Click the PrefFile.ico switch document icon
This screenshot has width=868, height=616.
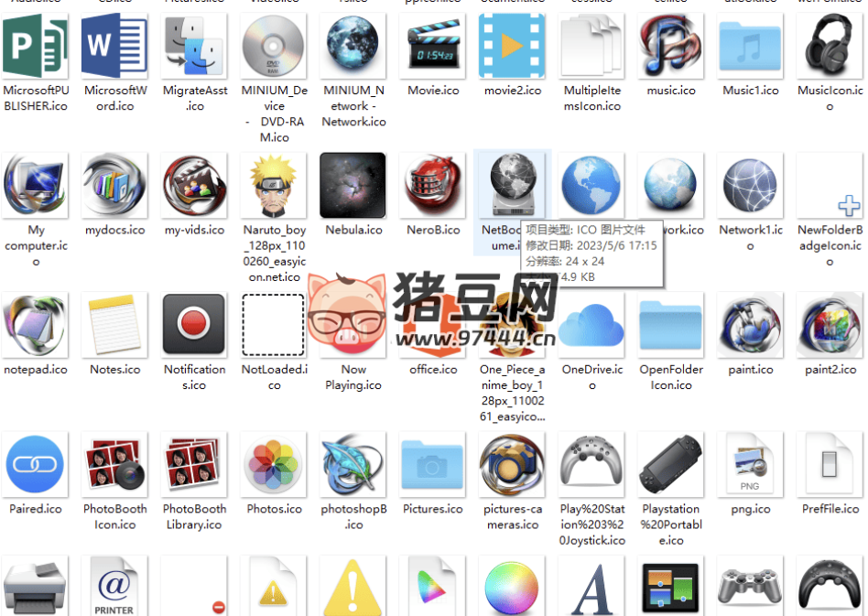[830, 465]
